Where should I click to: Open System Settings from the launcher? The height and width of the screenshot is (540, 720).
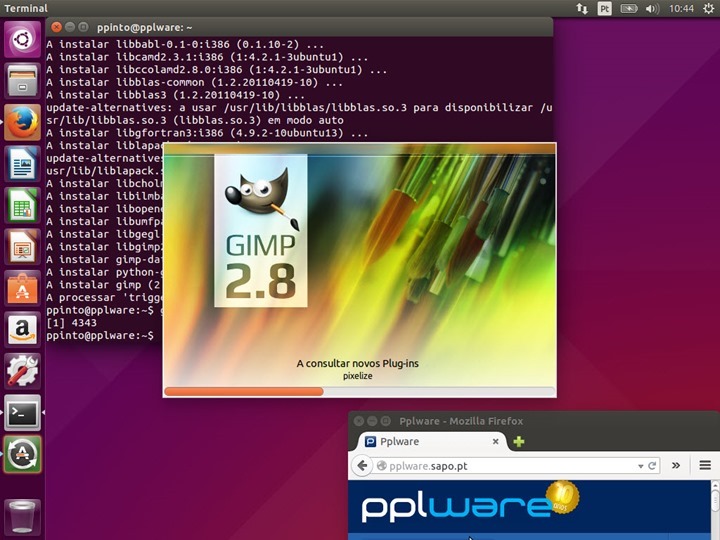22,371
